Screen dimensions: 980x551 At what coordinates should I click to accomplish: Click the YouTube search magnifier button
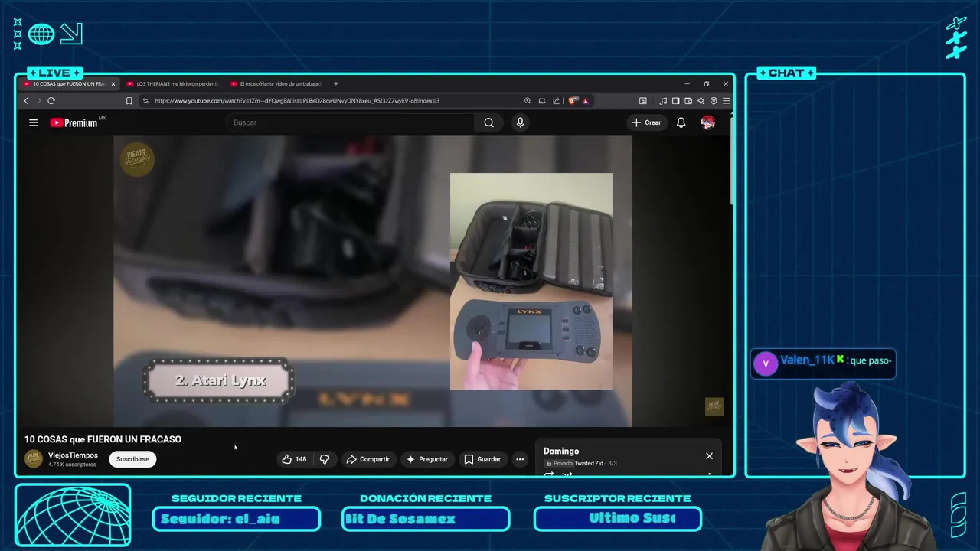click(x=489, y=122)
